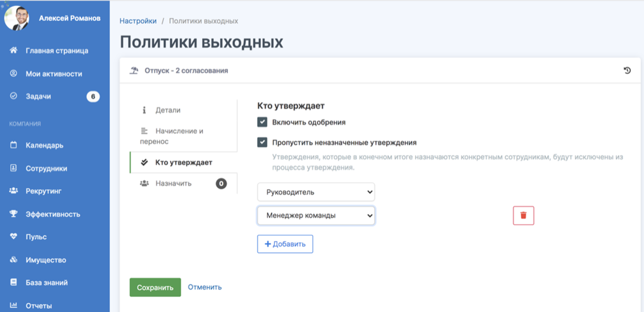Viewport: 644px width, 312px height.
Task: Click the Календарь calendar icon
Action: (13, 145)
